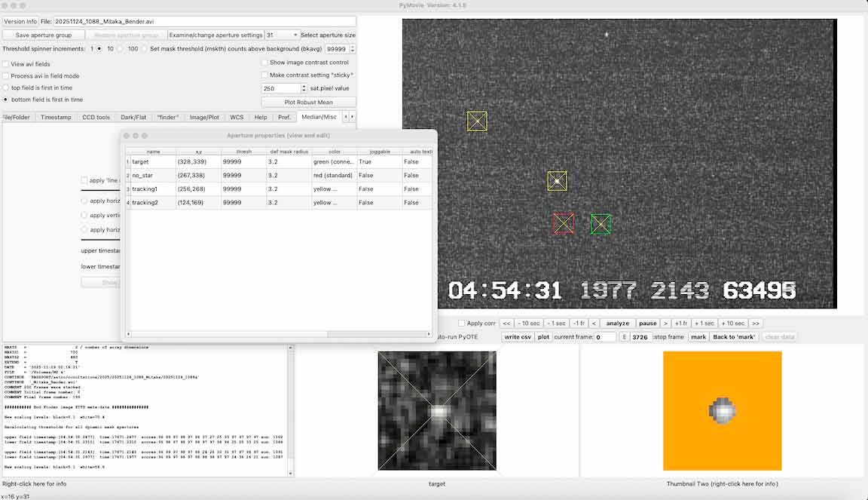This screenshot has height=500, width=868.
Task: Switch to the CCD tools tab
Action: [96, 118]
